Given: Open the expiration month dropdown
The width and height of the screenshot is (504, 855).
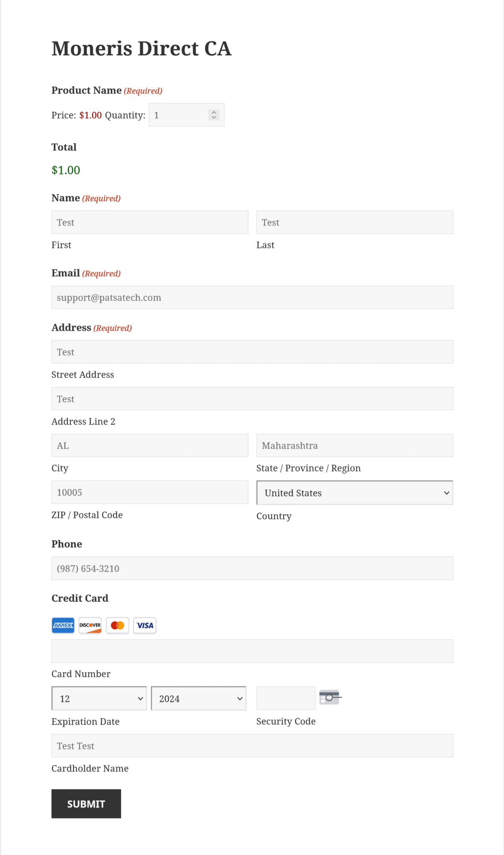Looking at the screenshot, I should tap(98, 698).
